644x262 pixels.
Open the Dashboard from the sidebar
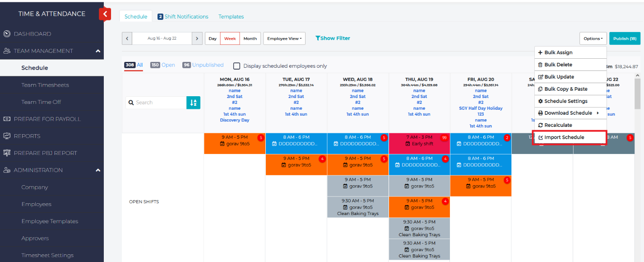(32, 34)
